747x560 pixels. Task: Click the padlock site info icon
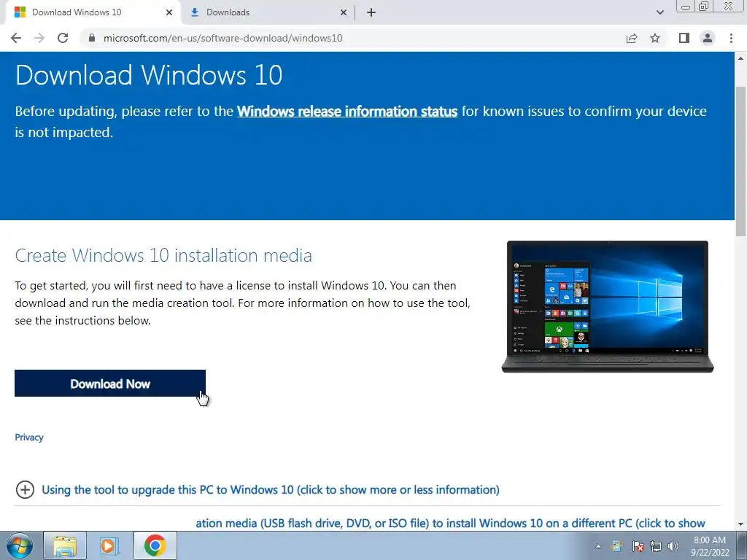(x=91, y=38)
